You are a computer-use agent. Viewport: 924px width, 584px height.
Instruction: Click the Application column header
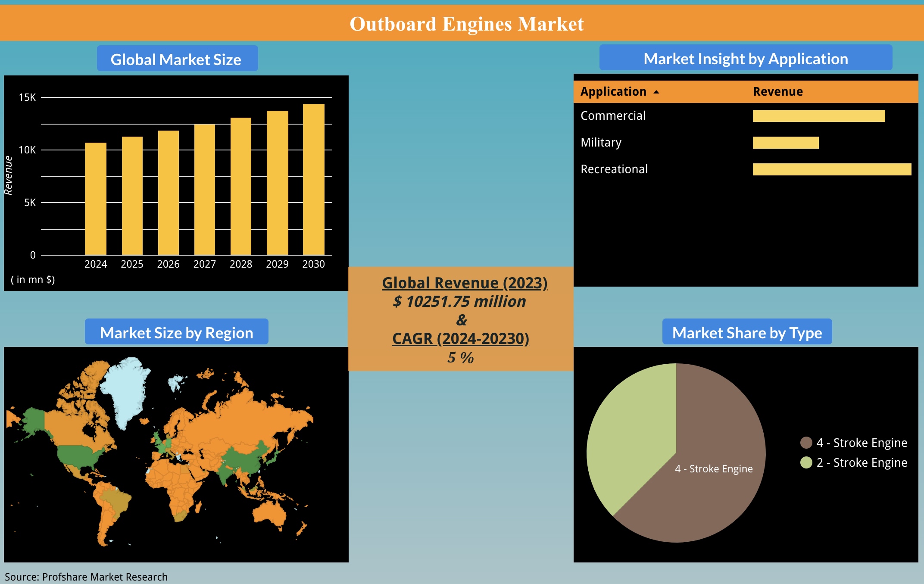(613, 92)
